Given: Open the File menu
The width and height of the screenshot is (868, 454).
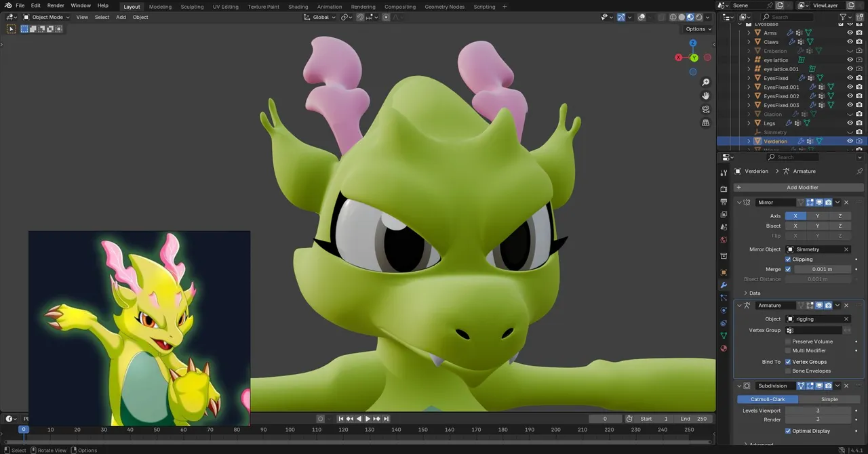Looking at the screenshot, I should pyautogui.click(x=20, y=5).
